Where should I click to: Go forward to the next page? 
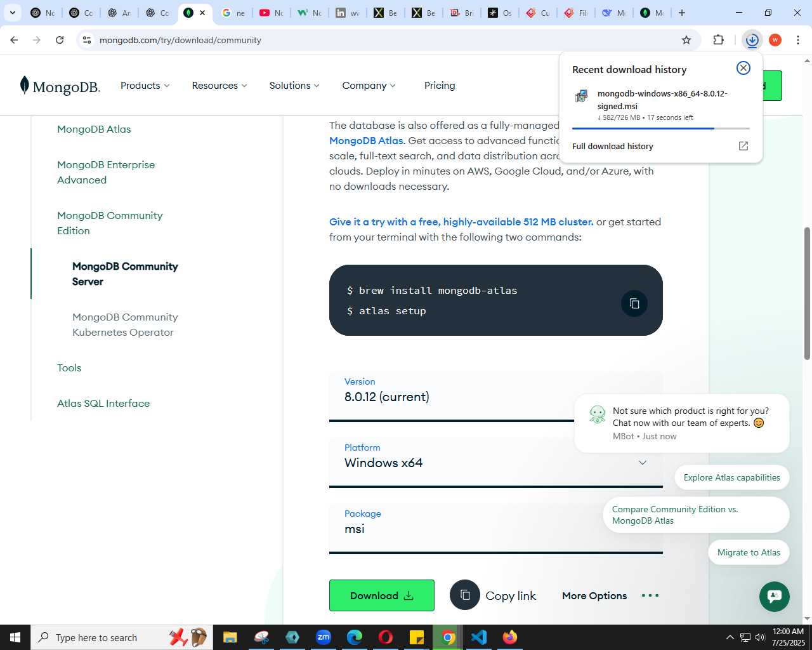click(37, 40)
